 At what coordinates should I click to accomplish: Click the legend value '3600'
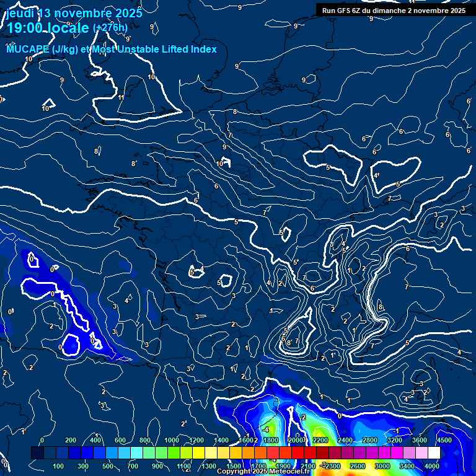419,440
